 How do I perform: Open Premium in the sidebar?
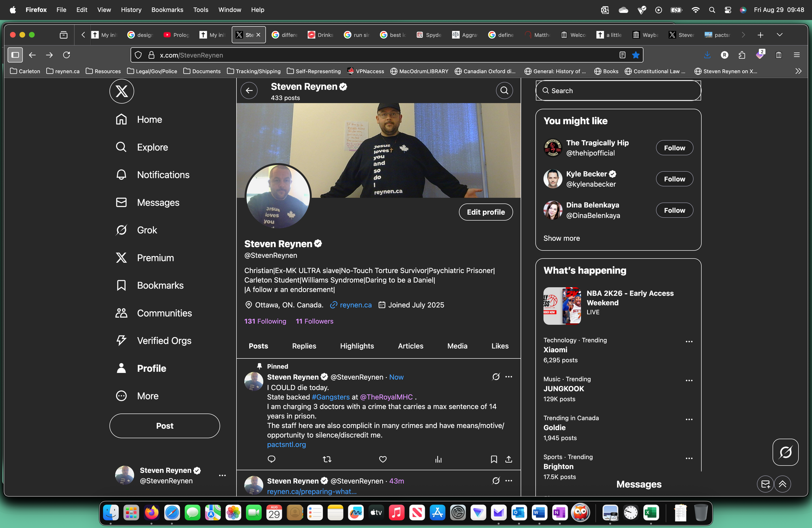tap(145, 258)
